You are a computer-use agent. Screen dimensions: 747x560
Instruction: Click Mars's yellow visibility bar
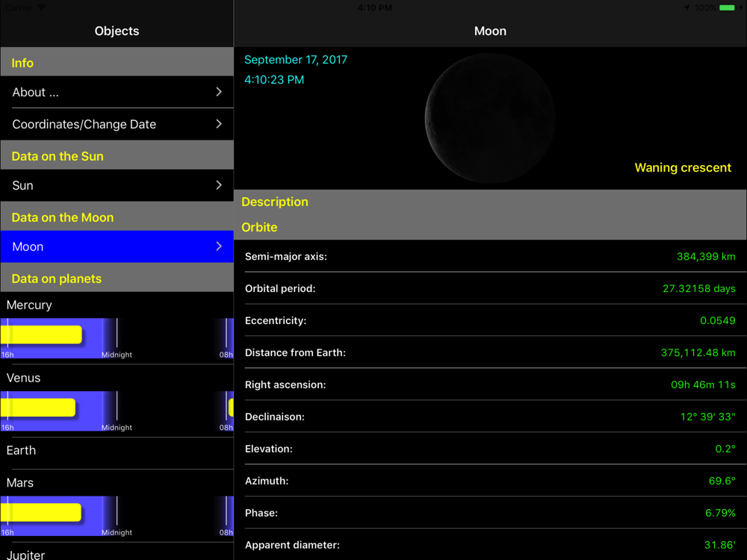coord(41,512)
